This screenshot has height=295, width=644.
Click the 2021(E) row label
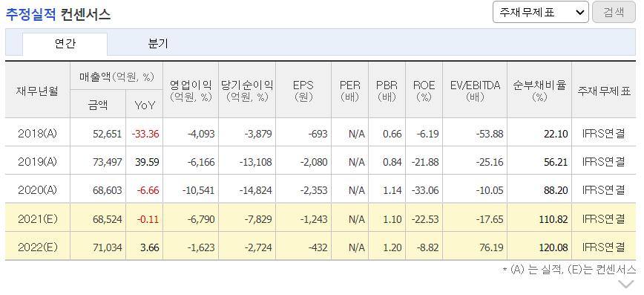click(x=37, y=219)
